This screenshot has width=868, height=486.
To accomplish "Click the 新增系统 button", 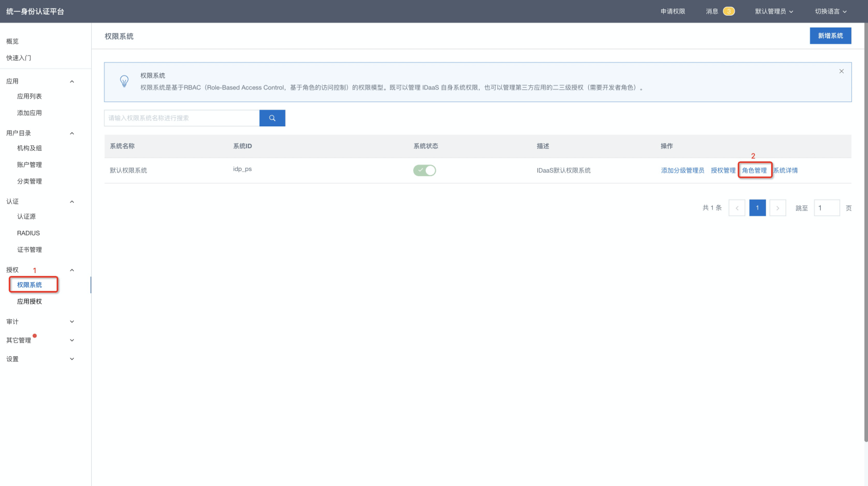I will [830, 36].
